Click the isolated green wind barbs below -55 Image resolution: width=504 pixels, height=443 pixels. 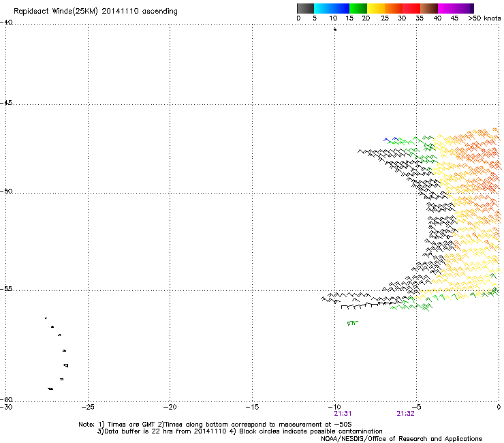click(352, 323)
